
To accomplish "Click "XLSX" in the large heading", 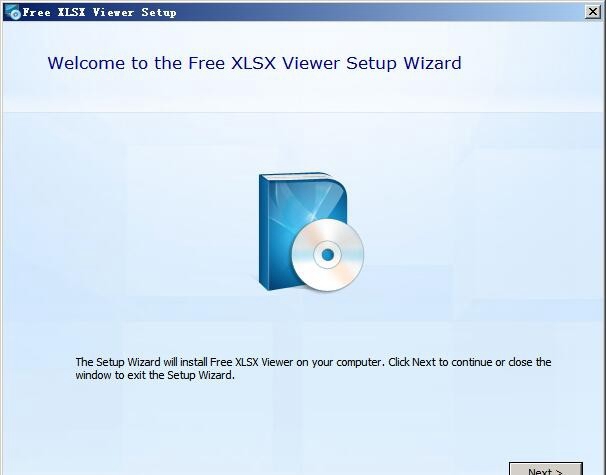I will 254,63.
